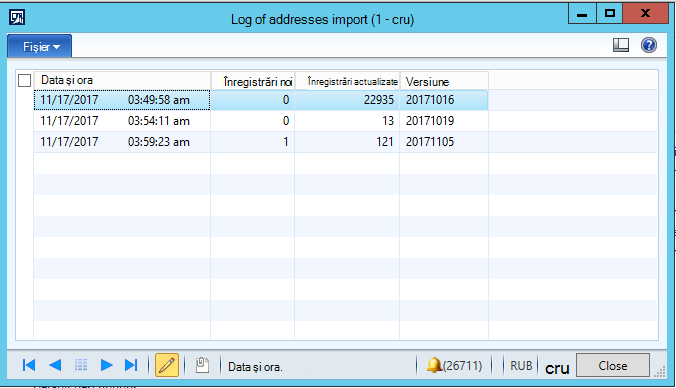Minimize the log window
The image size is (676, 388).
[582, 13]
